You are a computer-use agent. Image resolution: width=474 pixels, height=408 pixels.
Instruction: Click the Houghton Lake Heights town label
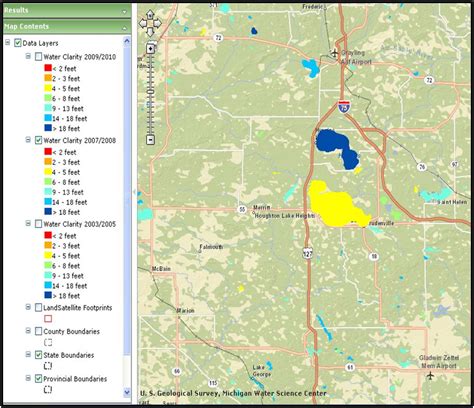pyautogui.click(x=285, y=216)
